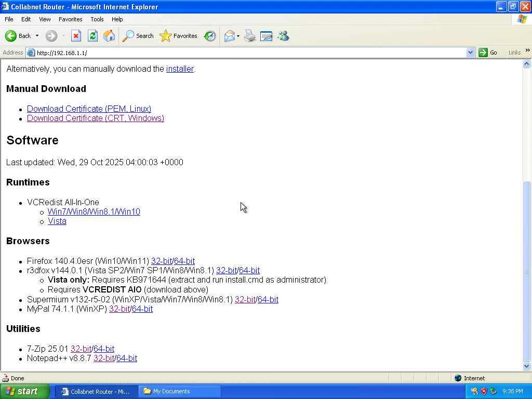Download Notepad++ v8.8.7 64-bit
Image resolution: width=532 pixels, height=399 pixels.
[x=127, y=358]
